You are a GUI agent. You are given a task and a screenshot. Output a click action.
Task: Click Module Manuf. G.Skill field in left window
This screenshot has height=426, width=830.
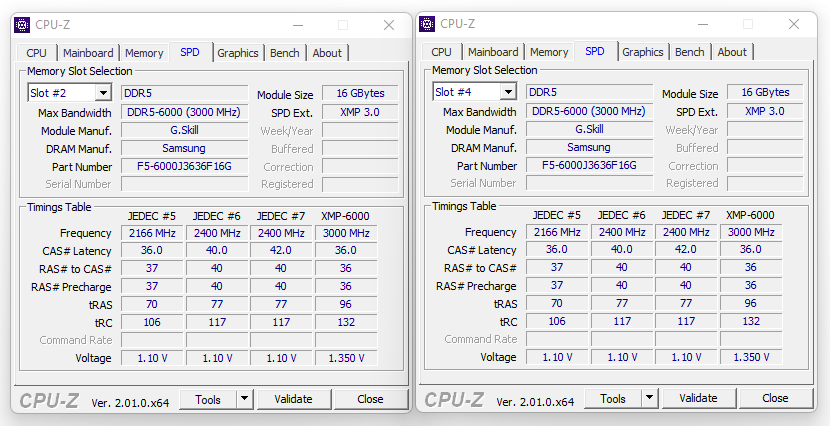(185, 130)
